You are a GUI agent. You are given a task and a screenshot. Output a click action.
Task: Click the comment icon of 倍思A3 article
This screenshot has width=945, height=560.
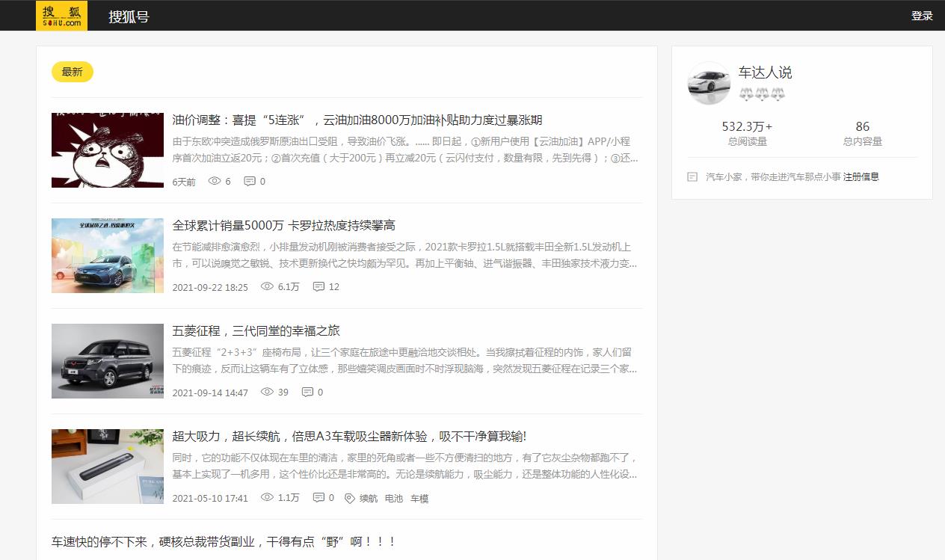(x=318, y=497)
